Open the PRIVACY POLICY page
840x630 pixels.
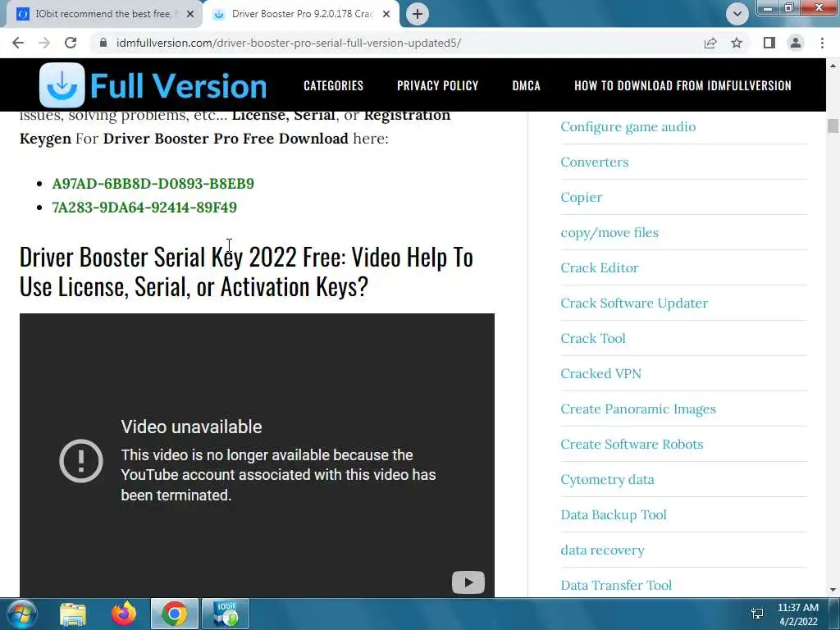click(438, 85)
